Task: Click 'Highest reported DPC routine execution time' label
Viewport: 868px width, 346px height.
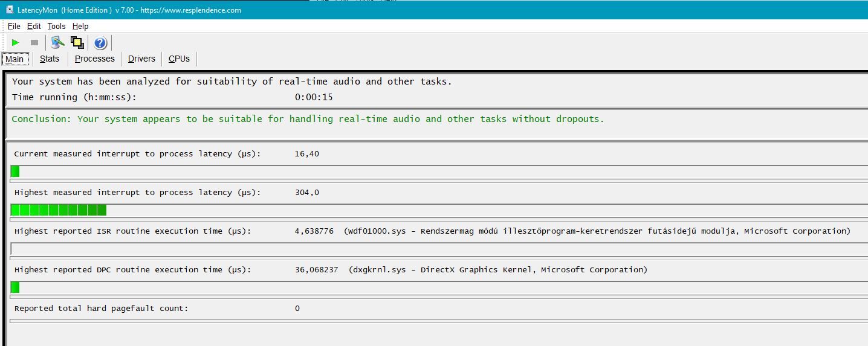Action: 132,270
